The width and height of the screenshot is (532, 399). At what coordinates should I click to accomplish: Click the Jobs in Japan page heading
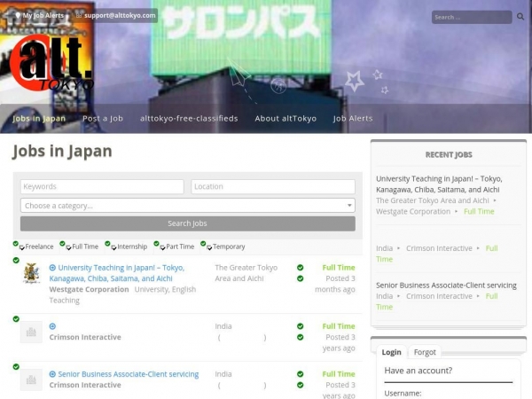click(x=62, y=151)
